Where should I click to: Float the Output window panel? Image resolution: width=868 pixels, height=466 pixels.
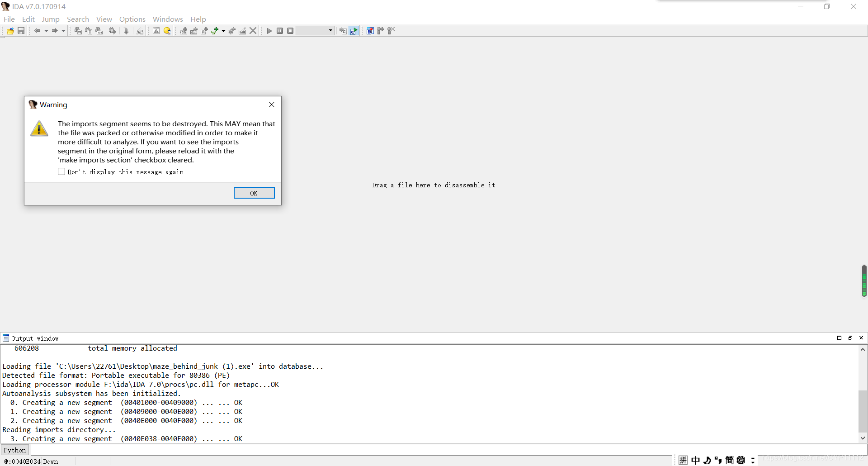pos(850,338)
